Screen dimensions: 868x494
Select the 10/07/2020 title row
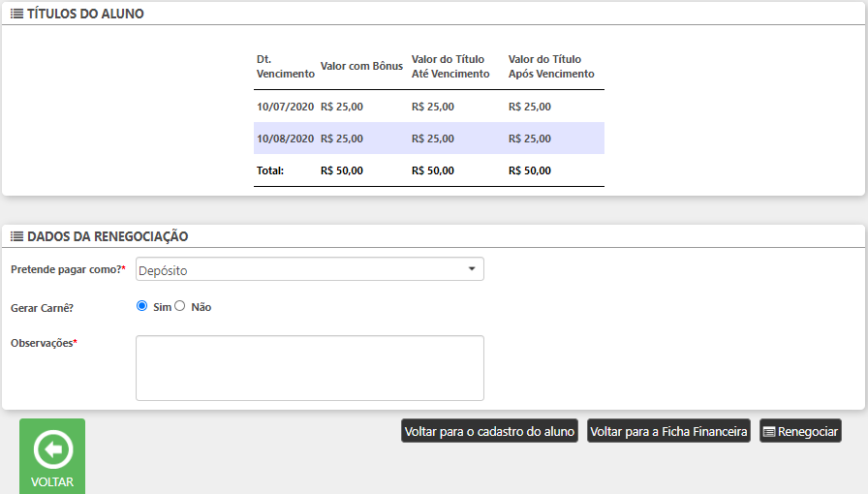[428, 107]
